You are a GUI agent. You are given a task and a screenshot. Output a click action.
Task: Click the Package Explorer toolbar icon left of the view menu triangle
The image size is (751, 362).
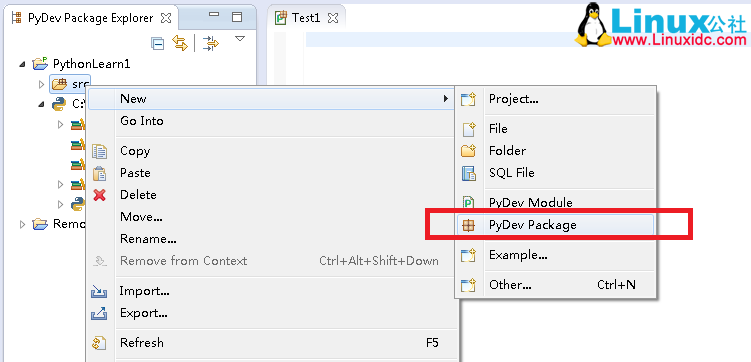coord(211,44)
